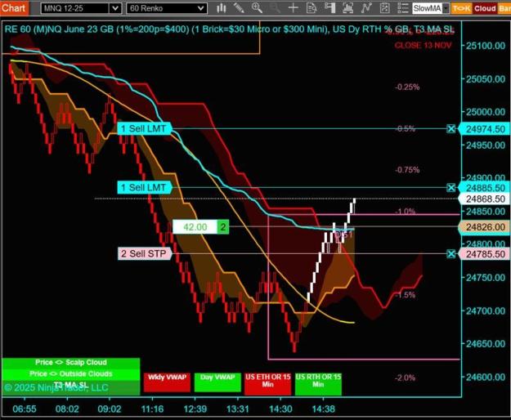Click the orange TOK toolbar button
This screenshot has height=420, width=511.
click(x=461, y=8)
